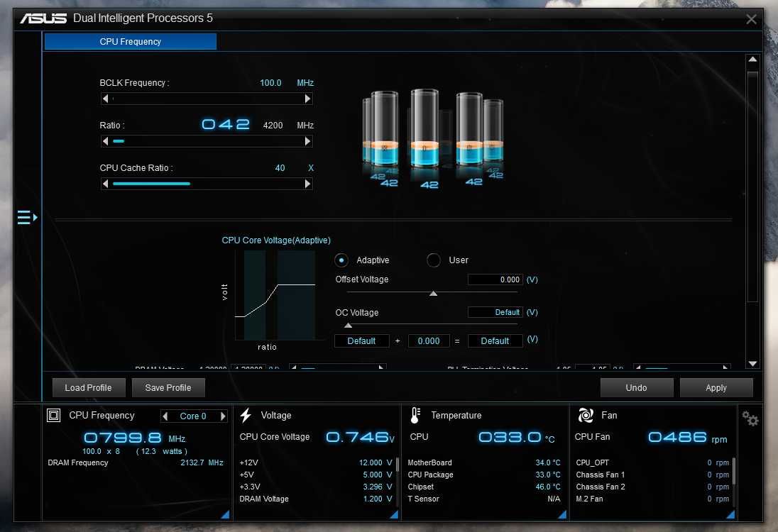Click the CPU Frequency chip icon
The width and height of the screenshot is (778, 532).
[x=53, y=415]
